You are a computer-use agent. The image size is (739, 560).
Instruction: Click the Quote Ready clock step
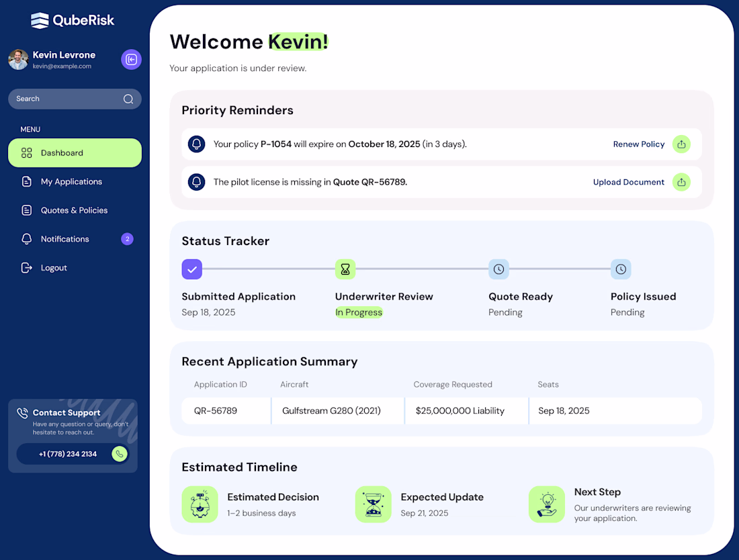coord(498,269)
